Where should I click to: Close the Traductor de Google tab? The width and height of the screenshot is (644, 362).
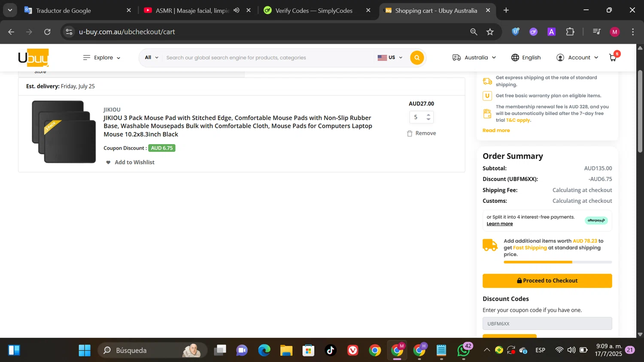pyautogui.click(x=128, y=10)
